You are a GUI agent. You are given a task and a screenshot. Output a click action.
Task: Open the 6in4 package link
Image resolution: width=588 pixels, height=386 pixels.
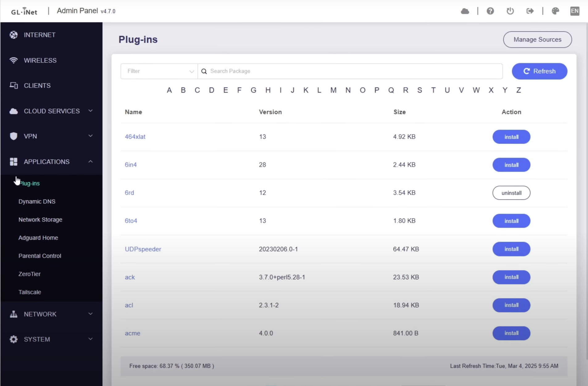(x=131, y=165)
